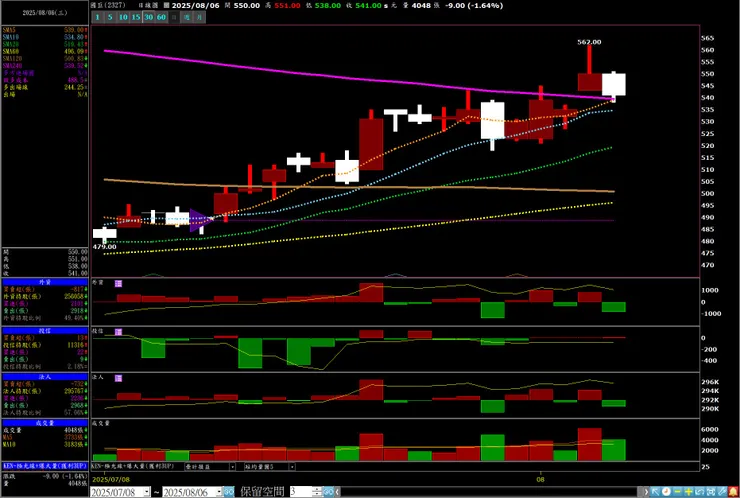Click the 2025/08/06 date box at top left
The height and width of the screenshot is (498, 740).
click(x=45, y=13)
